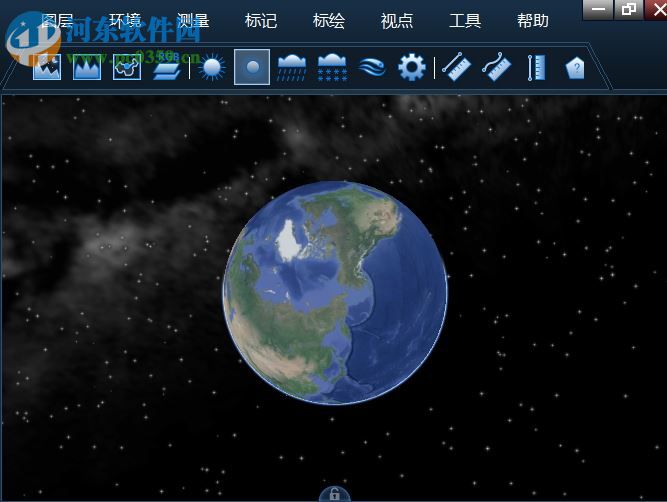Image resolution: width=667 pixels, height=502 pixels.
Task: Toggle the snow weather effect
Action: coord(332,67)
